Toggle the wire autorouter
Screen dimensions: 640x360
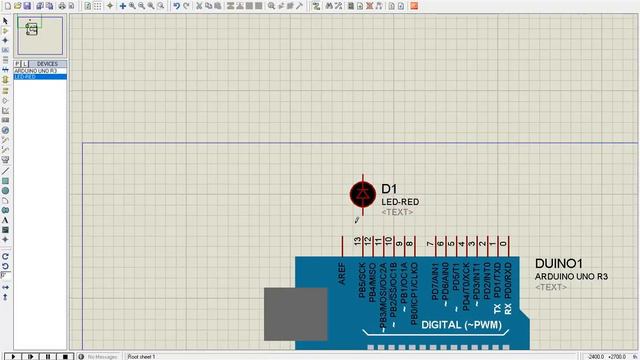316,6
